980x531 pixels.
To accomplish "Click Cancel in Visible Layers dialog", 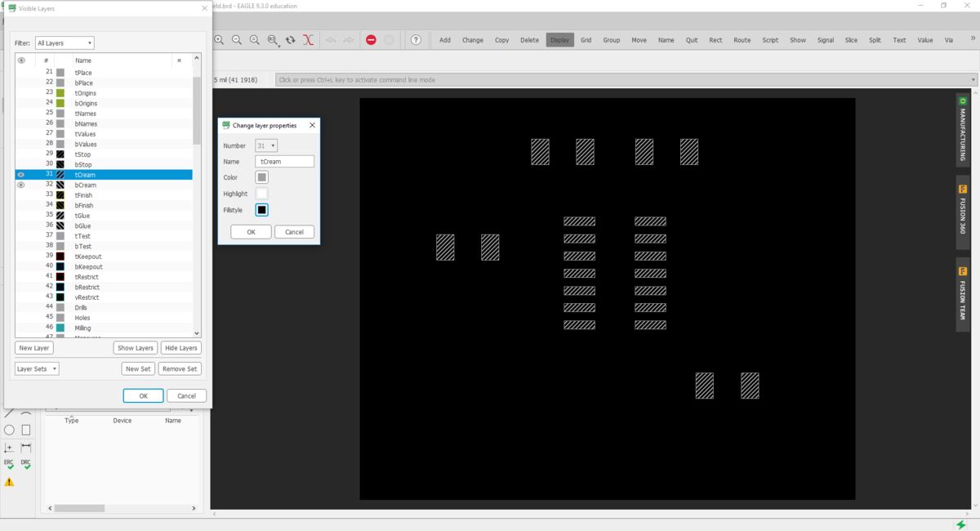I will coord(187,395).
